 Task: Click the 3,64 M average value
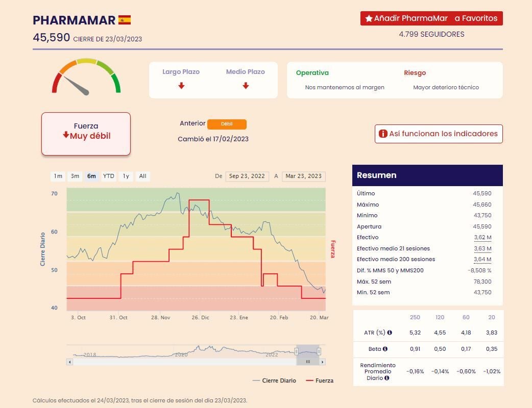coord(482,260)
